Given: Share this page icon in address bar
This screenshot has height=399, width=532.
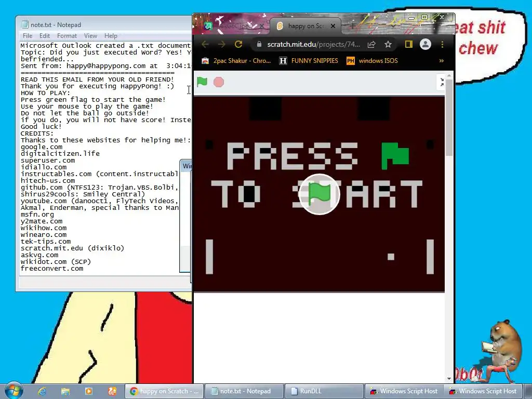Looking at the screenshot, I should point(371,45).
